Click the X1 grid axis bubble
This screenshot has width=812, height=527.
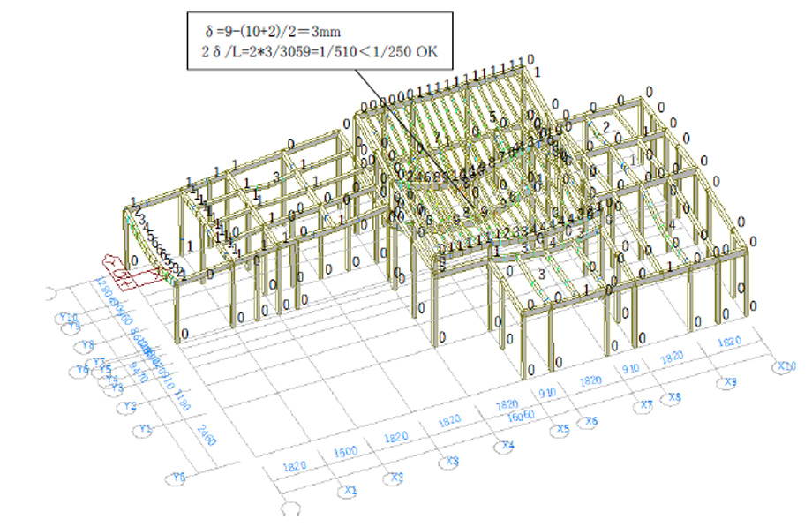(x=350, y=489)
